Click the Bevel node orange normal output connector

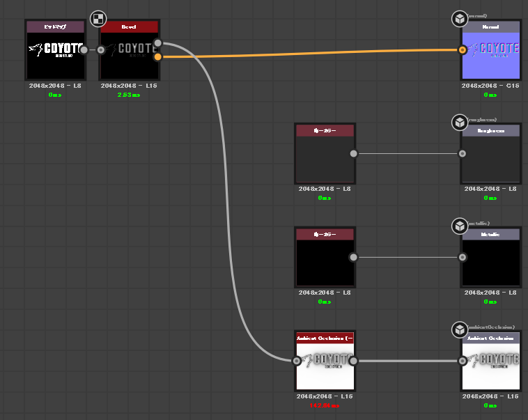point(157,57)
